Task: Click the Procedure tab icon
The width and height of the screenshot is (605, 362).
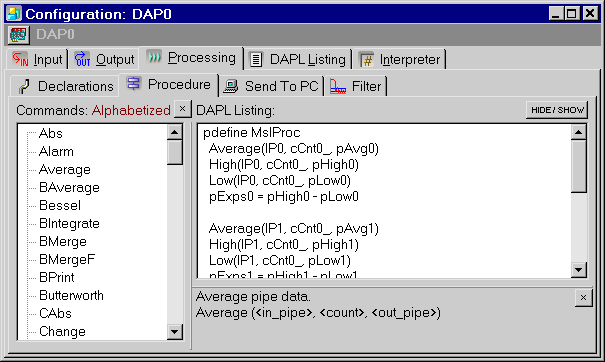Action: [x=134, y=83]
